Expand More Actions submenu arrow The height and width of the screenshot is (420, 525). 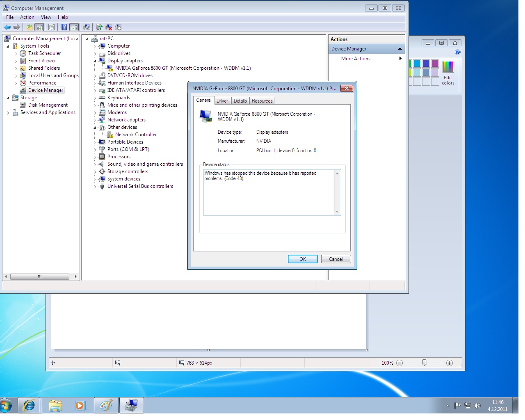tap(400, 59)
